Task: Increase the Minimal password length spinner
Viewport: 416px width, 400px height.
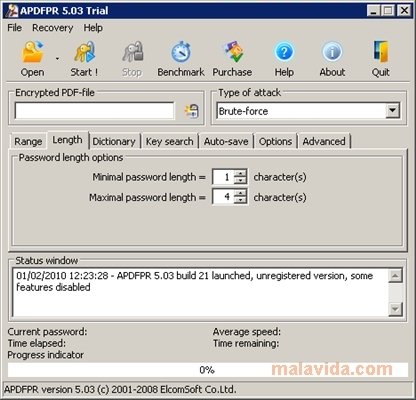Action: click(240, 173)
